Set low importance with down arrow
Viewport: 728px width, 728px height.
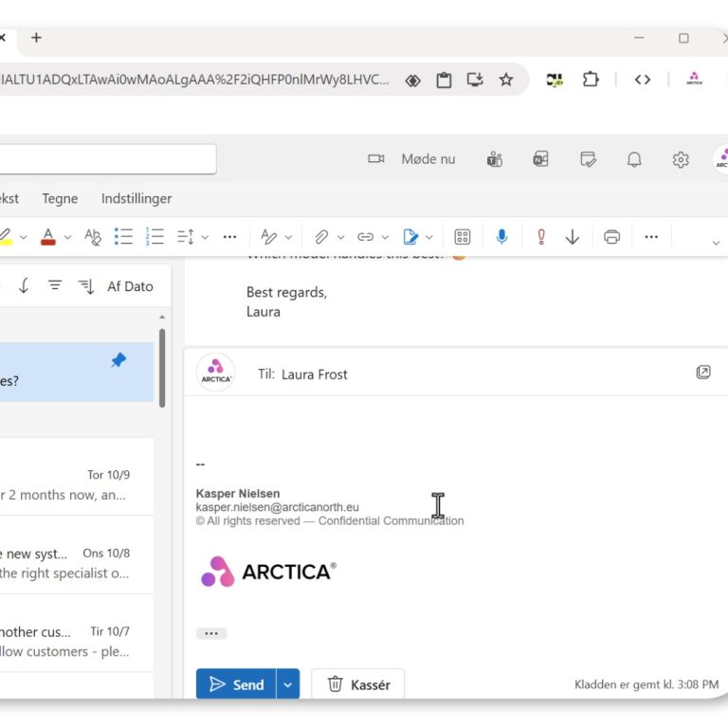pos(573,237)
